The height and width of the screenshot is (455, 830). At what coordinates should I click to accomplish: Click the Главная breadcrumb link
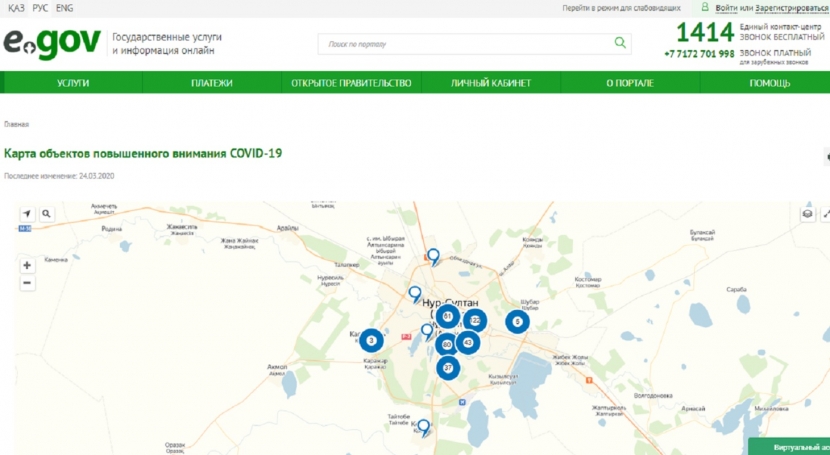point(16,124)
